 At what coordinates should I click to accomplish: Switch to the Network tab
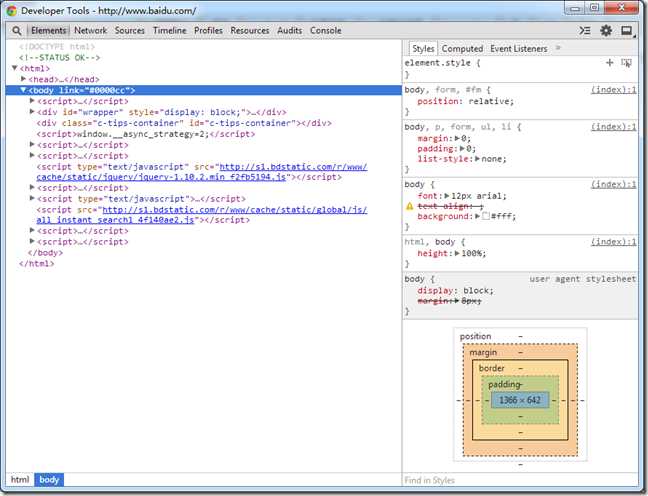[x=91, y=31]
